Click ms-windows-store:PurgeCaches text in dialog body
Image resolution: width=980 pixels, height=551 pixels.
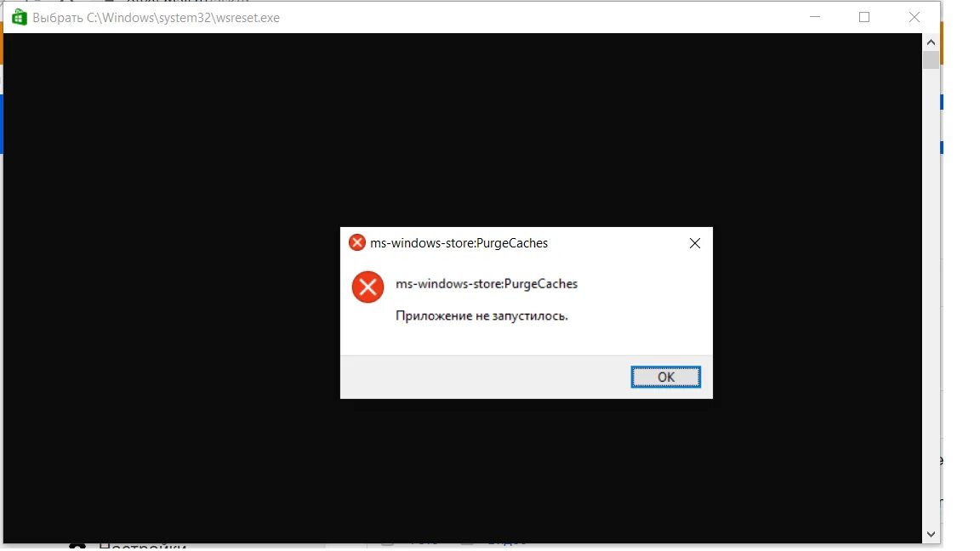click(487, 284)
